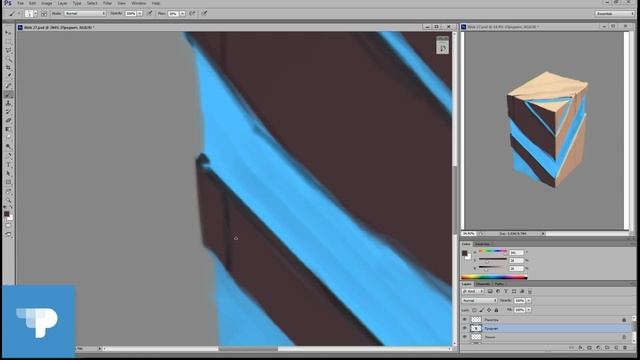Click the foreground color in the Color panel
This screenshot has width=640, height=360.
[464, 253]
